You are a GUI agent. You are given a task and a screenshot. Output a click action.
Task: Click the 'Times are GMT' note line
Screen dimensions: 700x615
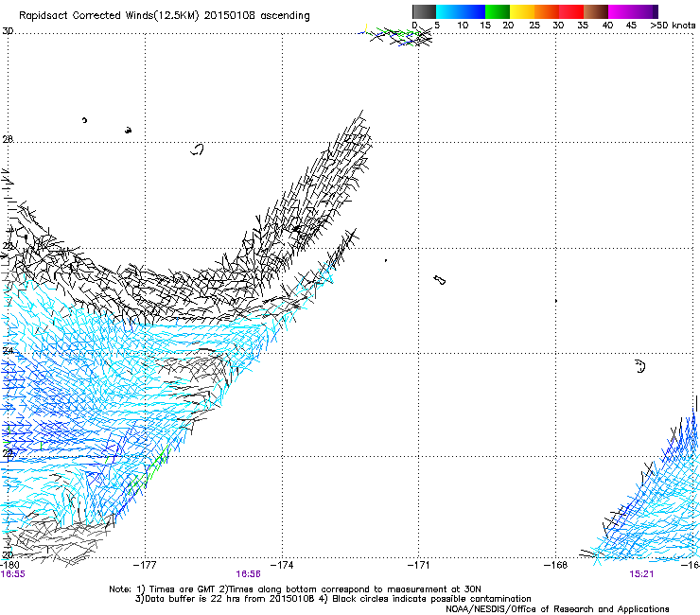(x=295, y=589)
